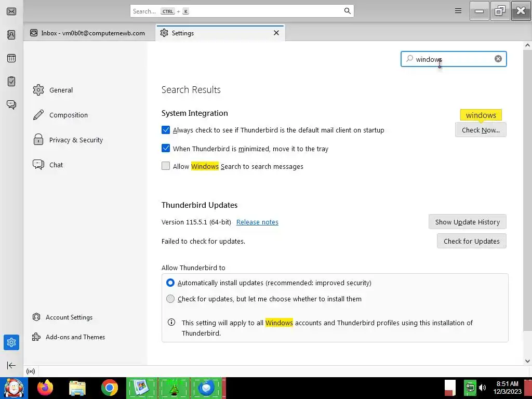The height and width of the screenshot is (399, 532).
Task: Click the Christmas tree taskbar icon
Action: (175, 388)
